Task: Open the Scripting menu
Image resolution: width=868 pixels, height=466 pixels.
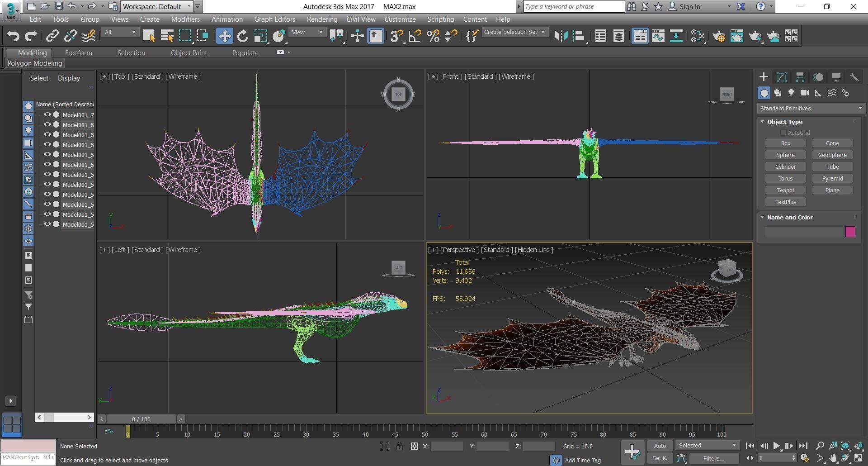Action: [x=440, y=19]
